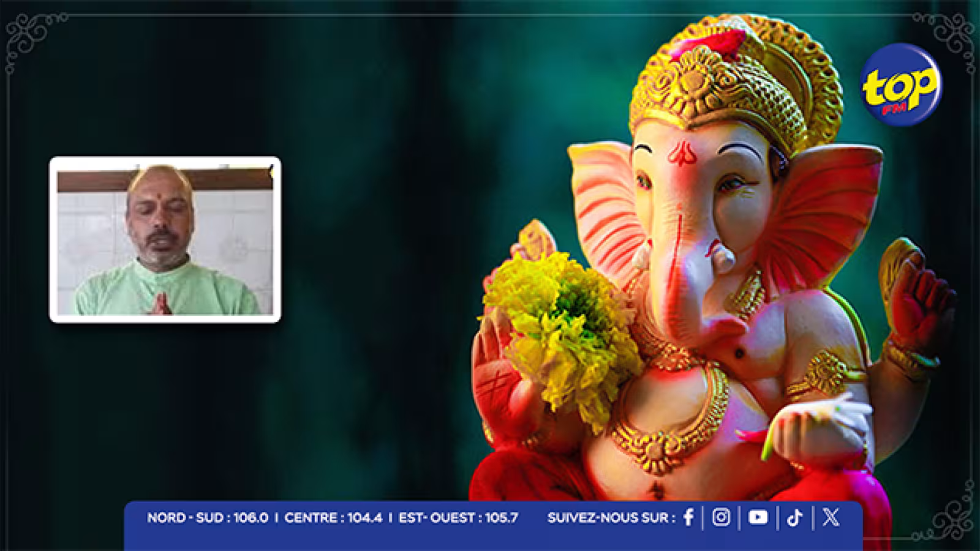The height and width of the screenshot is (551, 980).
Task: Open the TikTok icon in the banner
Action: pos(795,517)
